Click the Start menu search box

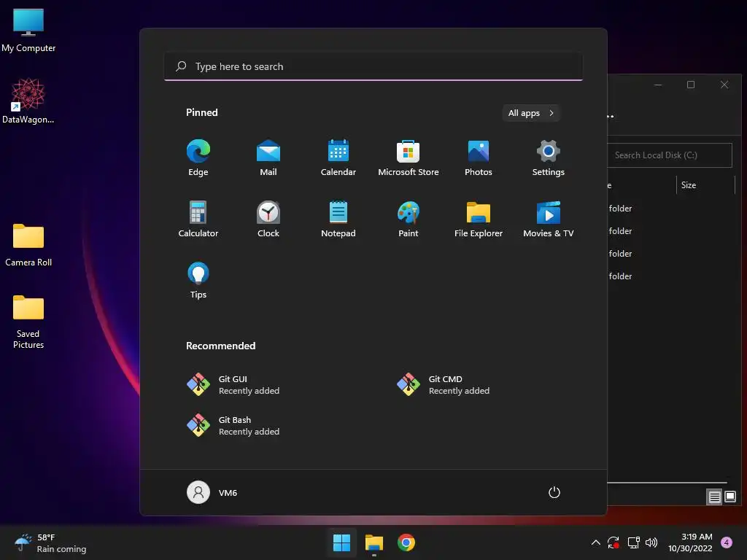(x=373, y=66)
